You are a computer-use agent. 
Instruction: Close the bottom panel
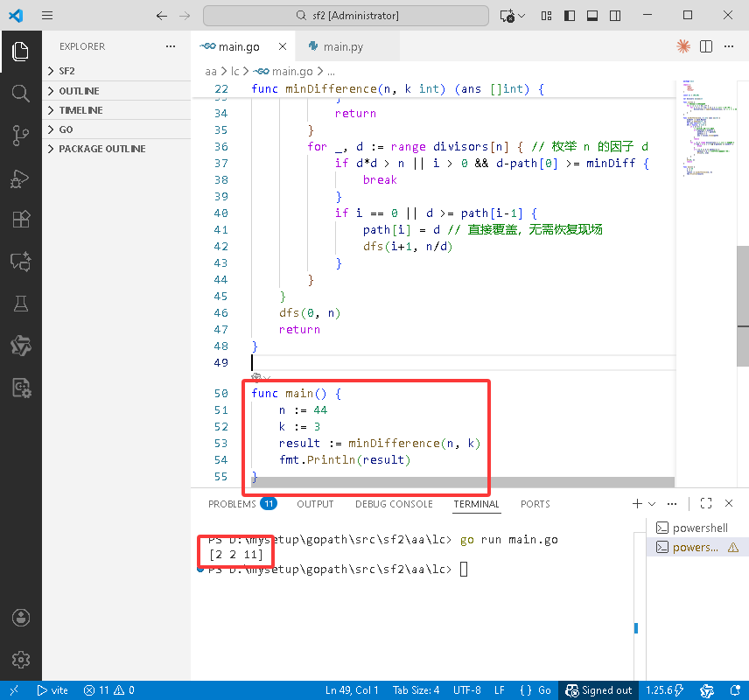[729, 503]
